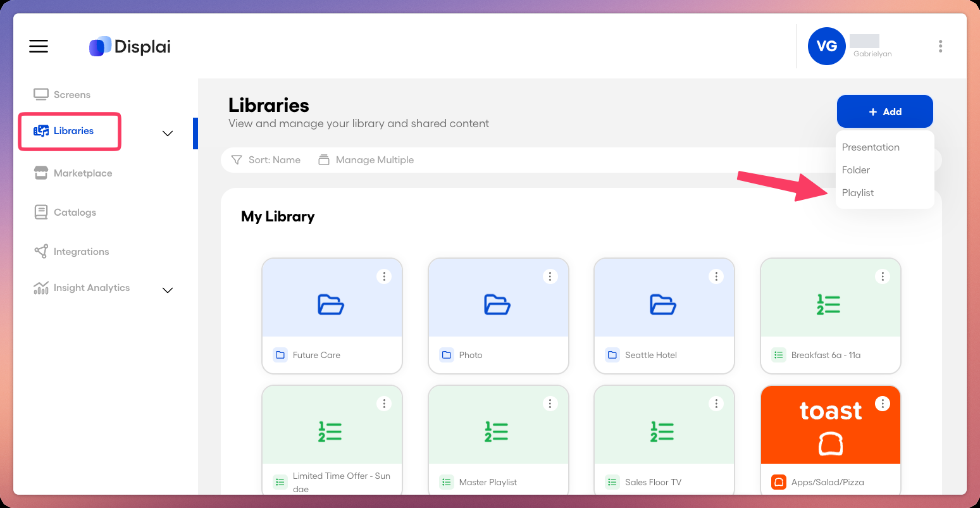This screenshot has height=508, width=980.
Task: Open options menu on Seattle Hotel card
Action: [x=716, y=276]
